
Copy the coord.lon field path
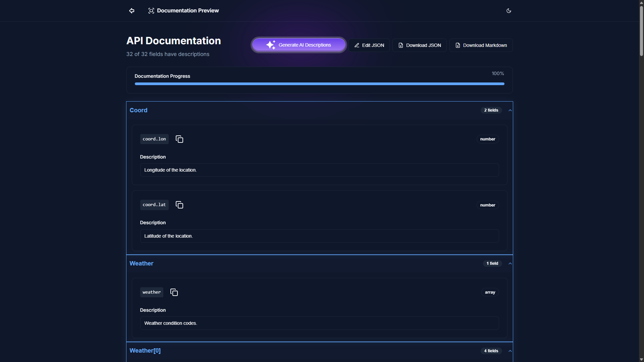[x=179, y=139]
